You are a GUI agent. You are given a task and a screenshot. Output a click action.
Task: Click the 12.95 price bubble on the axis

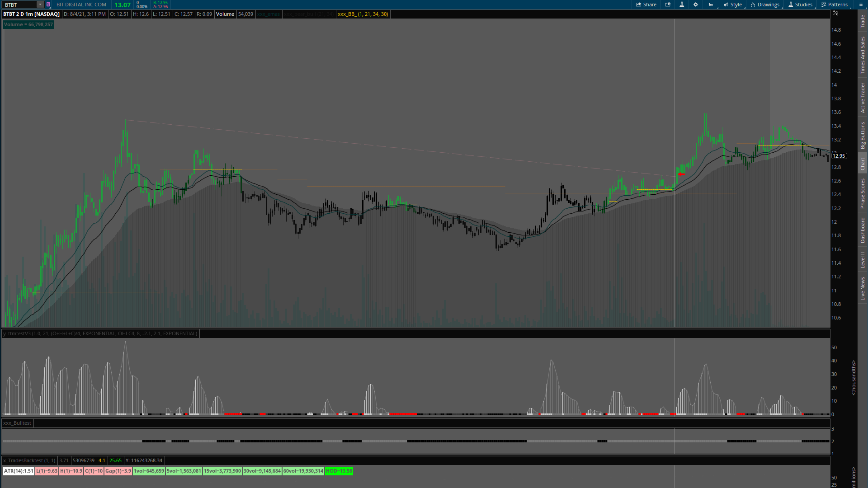point(839,156)
